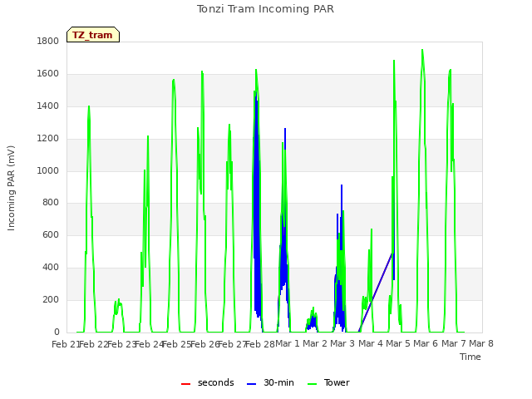The height and width of the screenshot is (399, 532).
Task: Click the 'Feb 28' date tick label
Action: click(260, 344)
